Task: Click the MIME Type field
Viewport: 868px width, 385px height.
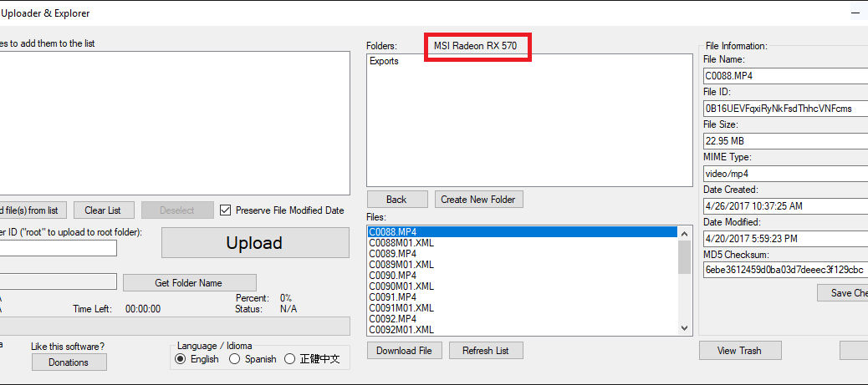Action: click(x=785, y=173)
